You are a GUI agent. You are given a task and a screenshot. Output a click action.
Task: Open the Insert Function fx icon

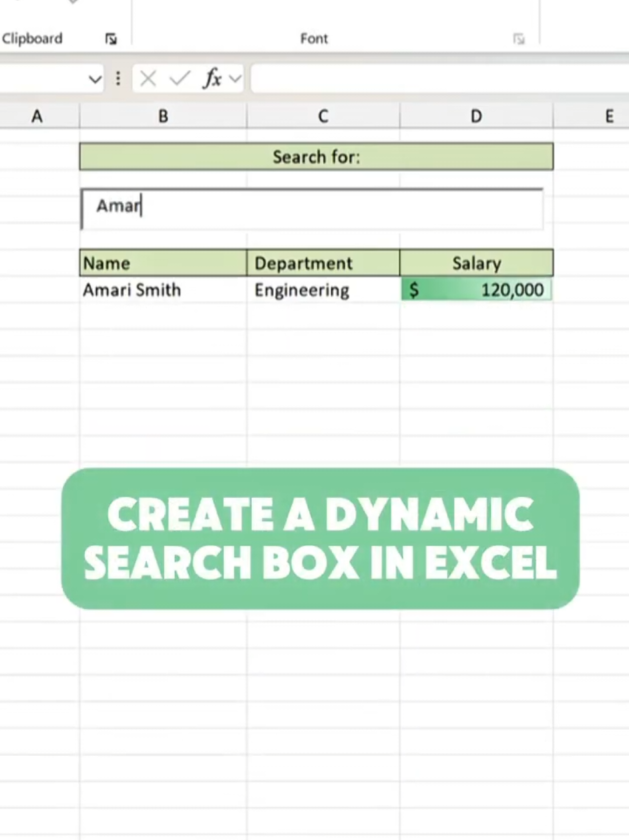(x=212, y=79)
